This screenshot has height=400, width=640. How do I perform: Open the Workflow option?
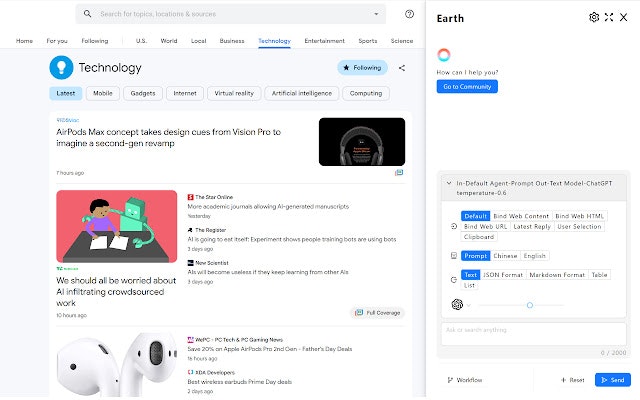pos(465,380)
